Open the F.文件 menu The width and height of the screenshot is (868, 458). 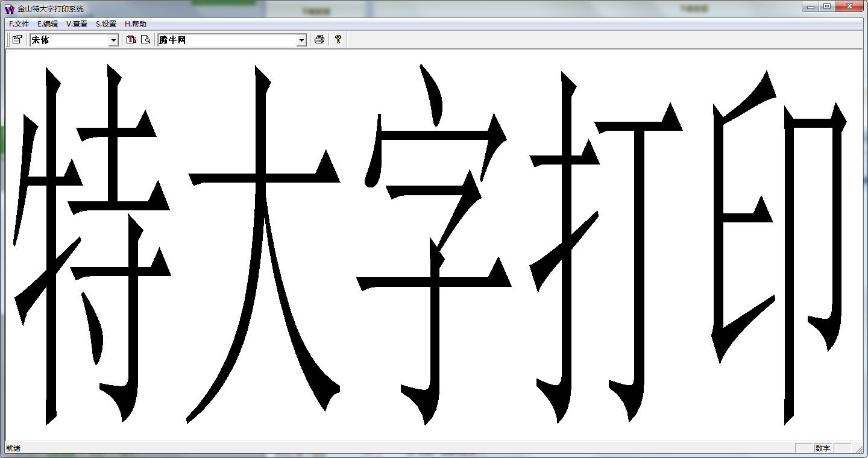coord(19,24)
